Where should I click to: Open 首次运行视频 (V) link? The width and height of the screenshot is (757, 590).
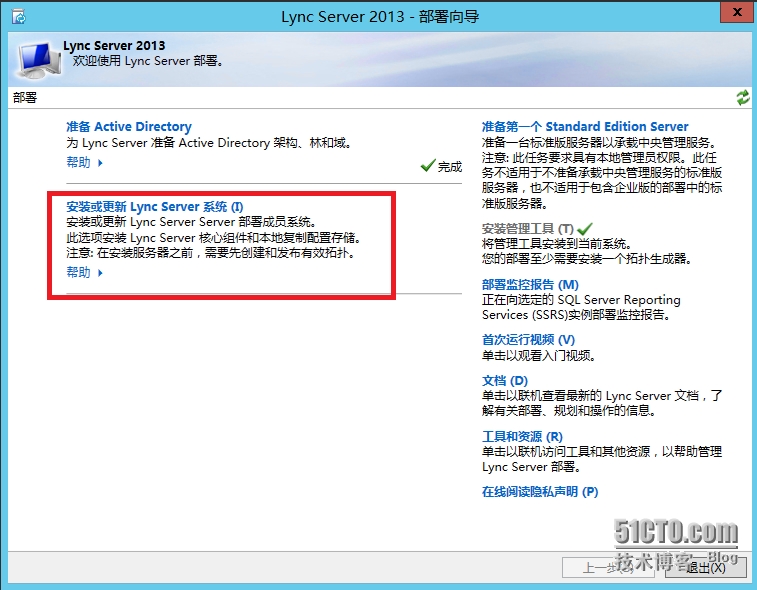coord(528,340)
